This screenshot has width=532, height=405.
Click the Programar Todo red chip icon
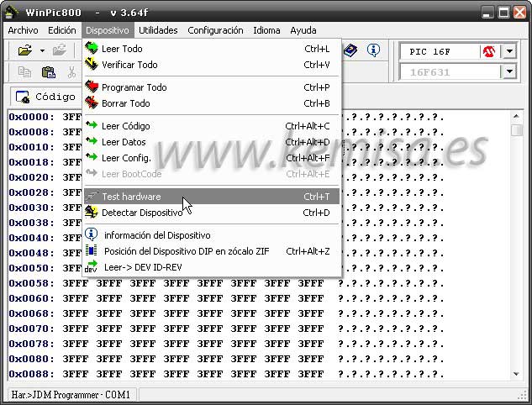(x=92, y=87)
